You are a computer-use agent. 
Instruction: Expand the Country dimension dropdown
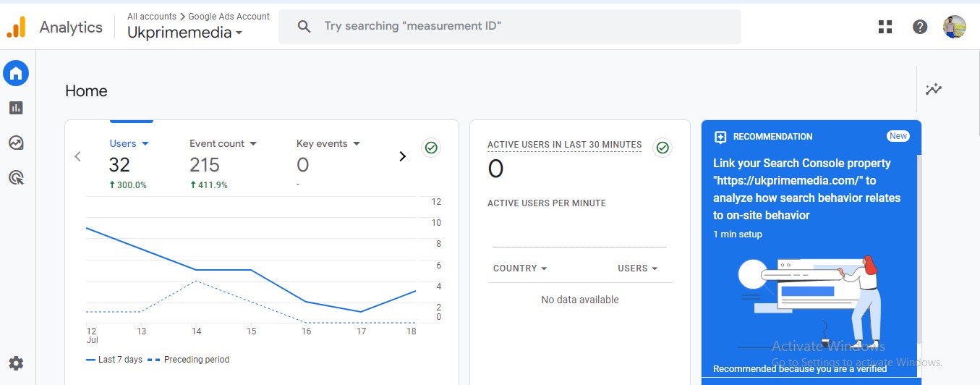coord(519,268)
